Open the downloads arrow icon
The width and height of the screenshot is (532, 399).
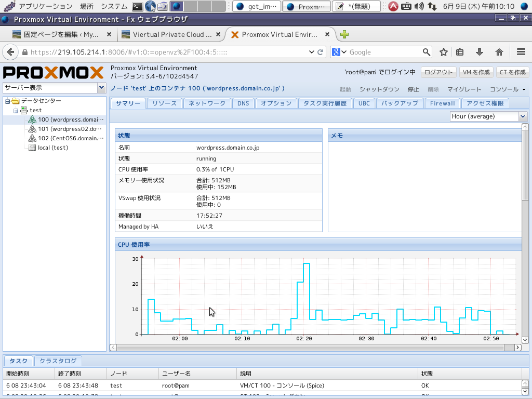480,52
